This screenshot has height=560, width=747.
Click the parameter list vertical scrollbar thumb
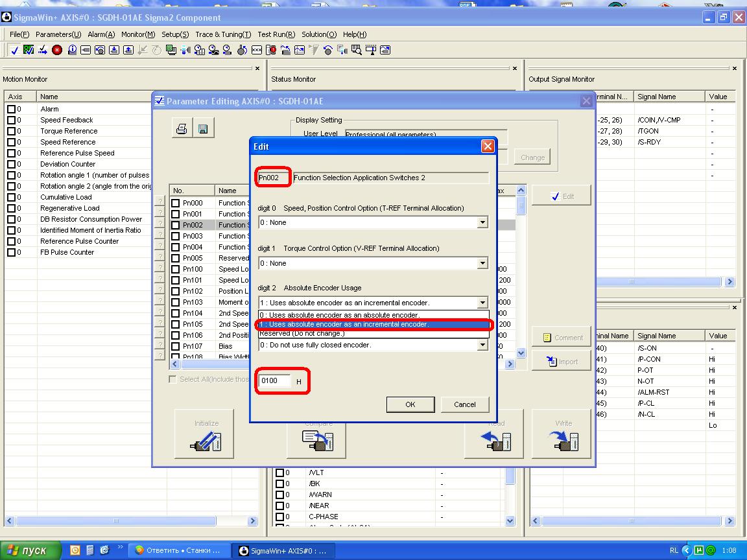[x=521, y=205]
